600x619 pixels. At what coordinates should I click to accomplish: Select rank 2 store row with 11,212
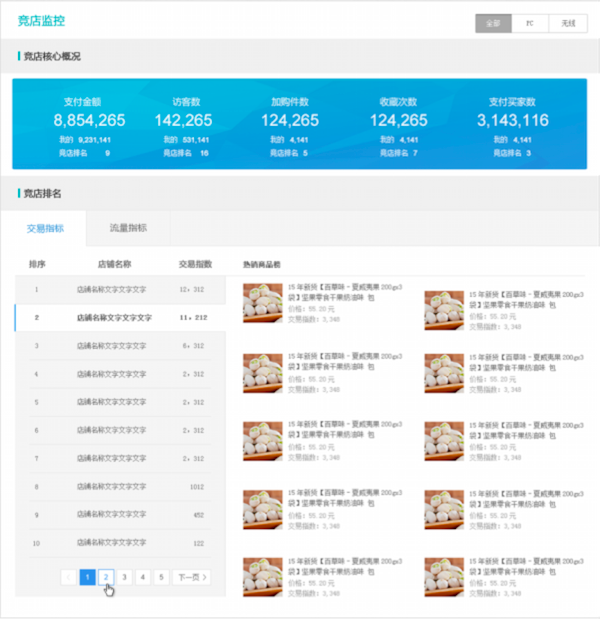(120, 317)
